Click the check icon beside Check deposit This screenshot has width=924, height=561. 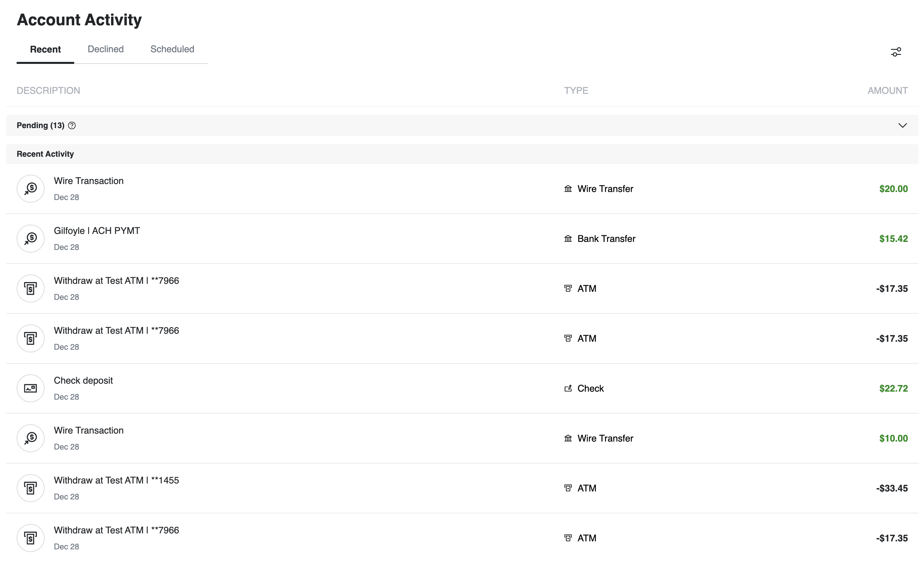[x=31, y=388]
